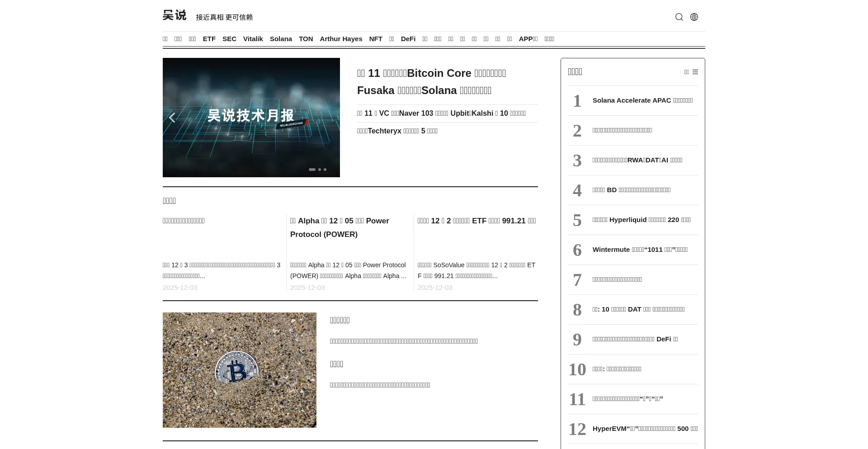Select the second carousel dot indicator
The image size is (868, 449).
(x=320, y=170)
